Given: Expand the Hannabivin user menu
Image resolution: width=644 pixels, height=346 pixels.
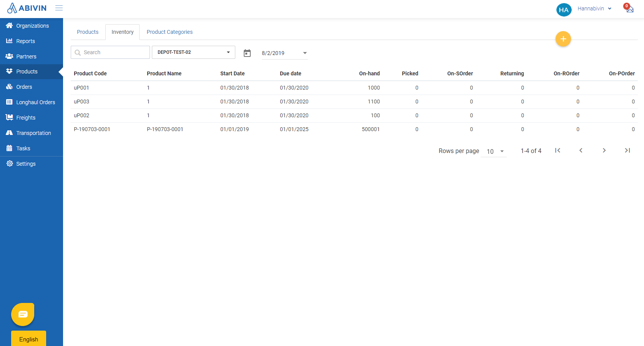Looking at the screenshot, I should point(594,8).
